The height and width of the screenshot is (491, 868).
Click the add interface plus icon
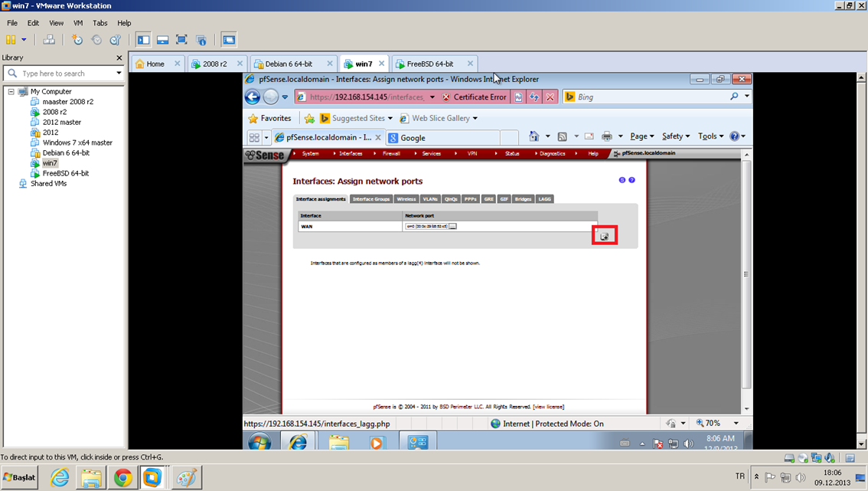[x=605, y=236]
